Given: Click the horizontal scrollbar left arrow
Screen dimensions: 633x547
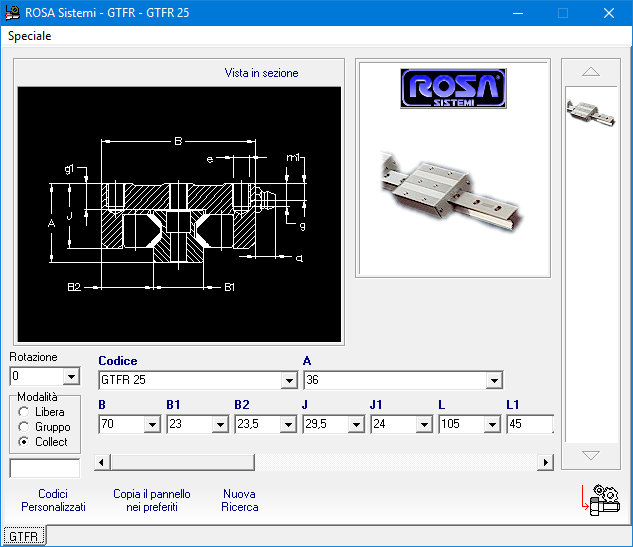Looking at the screenshot, I should (102, 462).
